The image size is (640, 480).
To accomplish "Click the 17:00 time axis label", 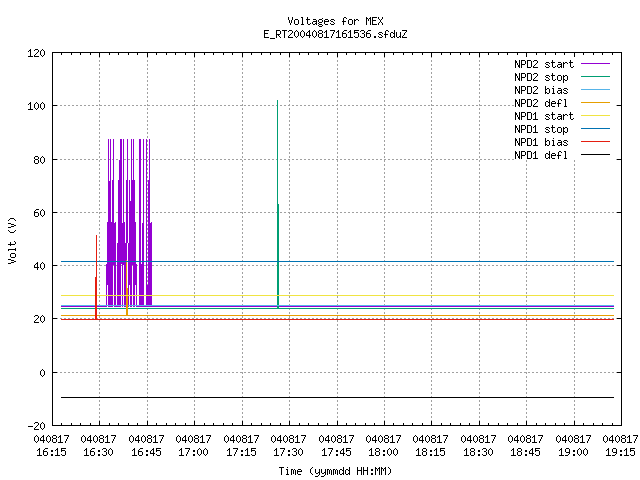I will point(193,452).
